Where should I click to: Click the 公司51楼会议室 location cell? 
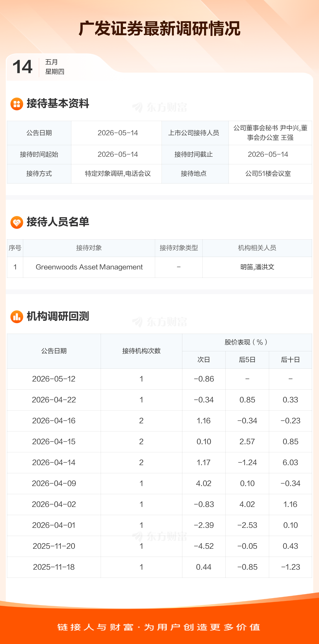click(268, 174)
